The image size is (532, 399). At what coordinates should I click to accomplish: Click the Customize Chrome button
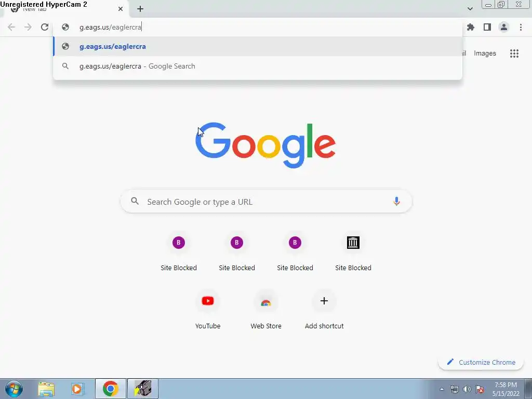coord(481,362)
